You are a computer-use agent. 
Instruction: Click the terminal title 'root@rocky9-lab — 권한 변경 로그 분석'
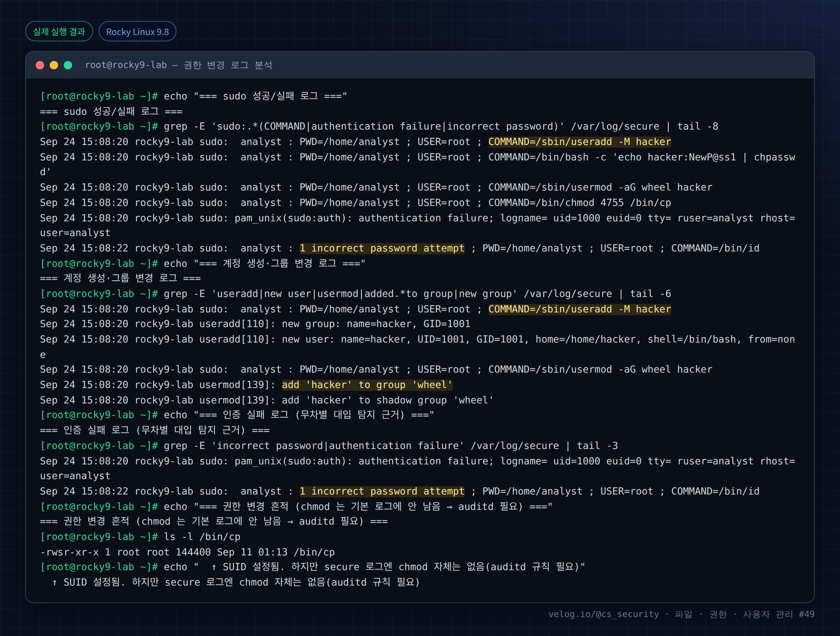point(179,65)
